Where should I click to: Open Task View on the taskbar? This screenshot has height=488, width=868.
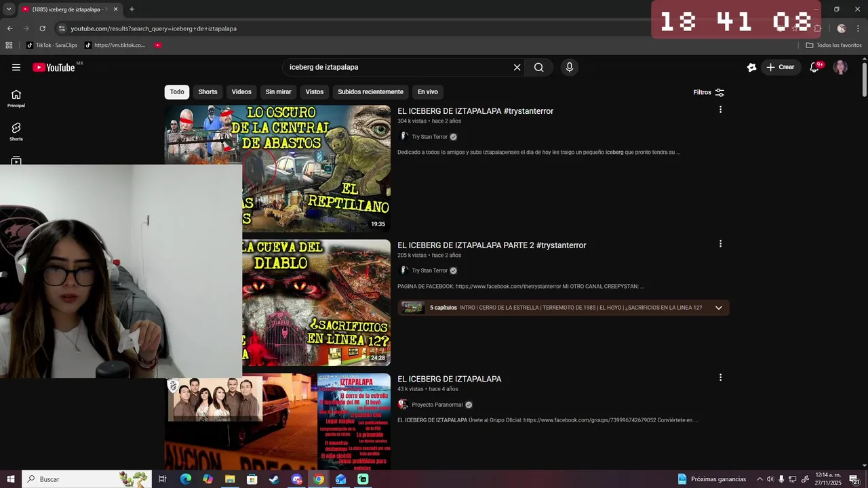tap(163, 479)
